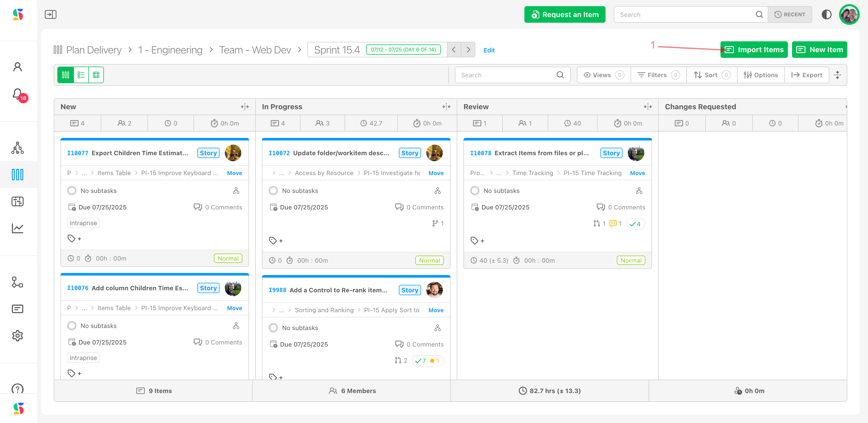Switch to table grid view

point(96,75)
